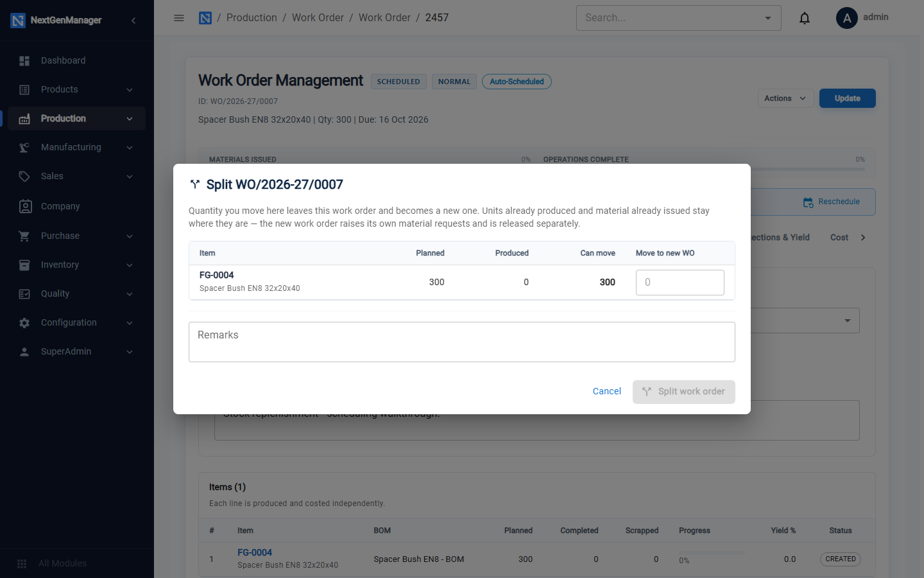Screen dimensions: 924x578
Task: Open notifications bell icon
Action: coord(805,18)
